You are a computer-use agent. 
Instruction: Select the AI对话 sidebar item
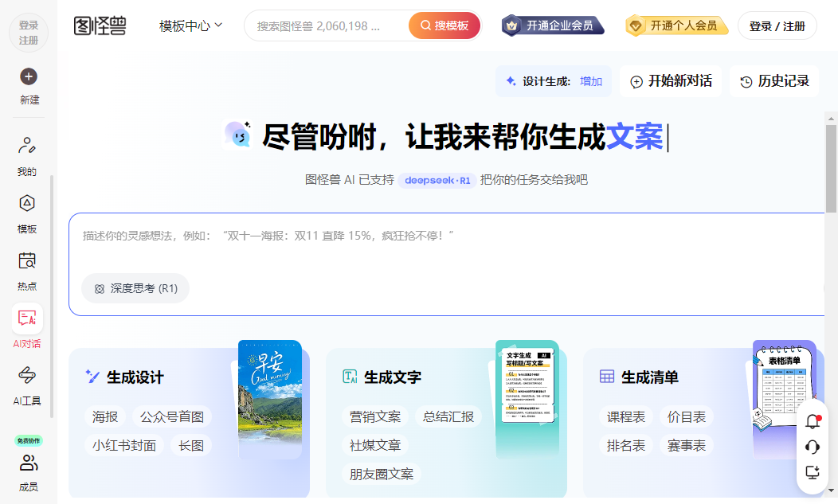[27, 327]
